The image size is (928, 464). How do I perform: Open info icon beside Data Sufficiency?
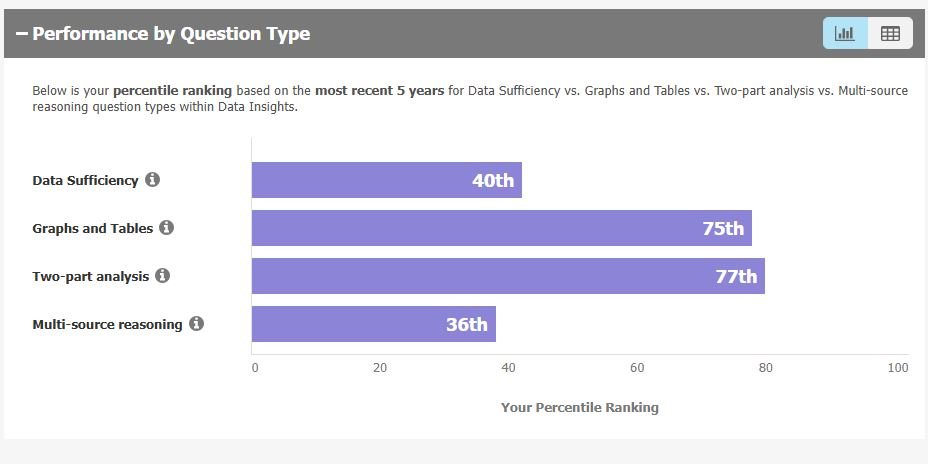coord(152,180)
